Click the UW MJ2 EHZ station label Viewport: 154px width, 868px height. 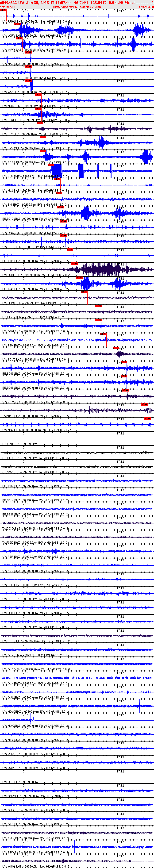click(35, 191)
